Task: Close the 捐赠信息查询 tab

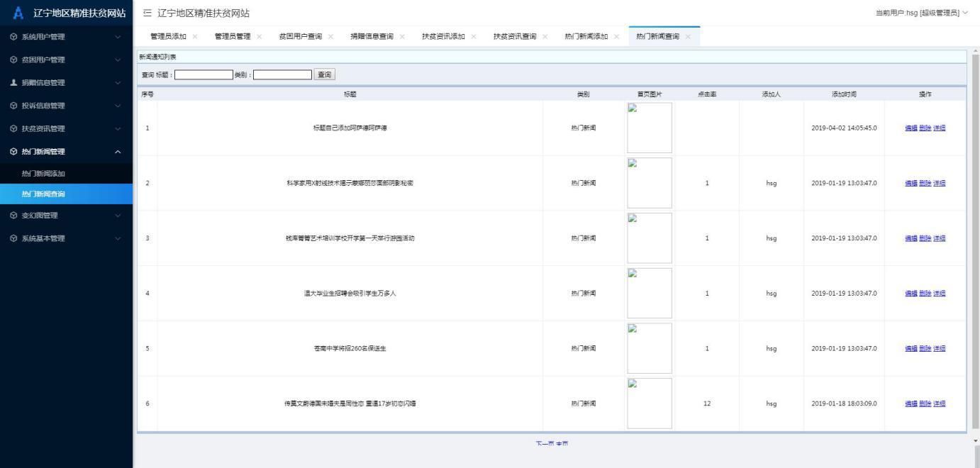Action: 402,37
